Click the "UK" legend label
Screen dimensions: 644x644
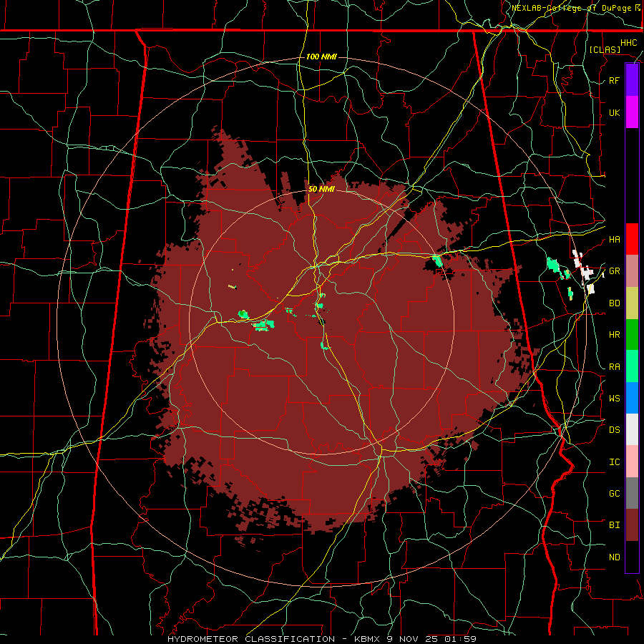click(x=614, y=112)
